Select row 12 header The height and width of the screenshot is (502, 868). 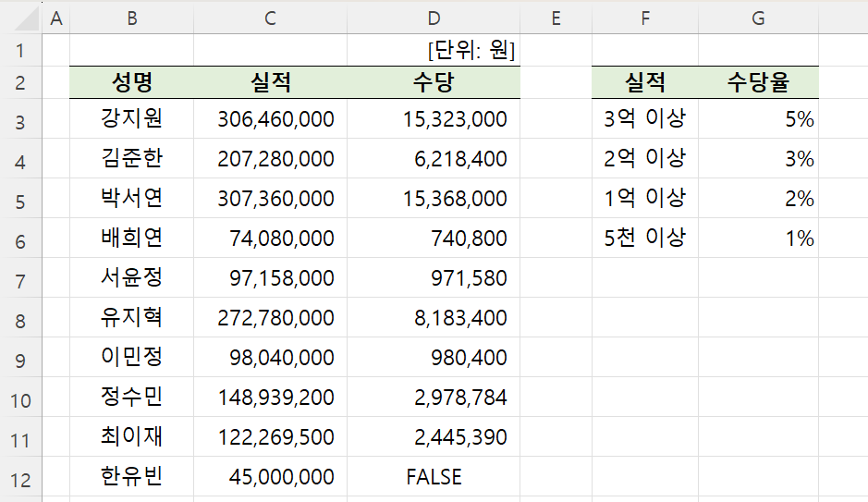21,476
